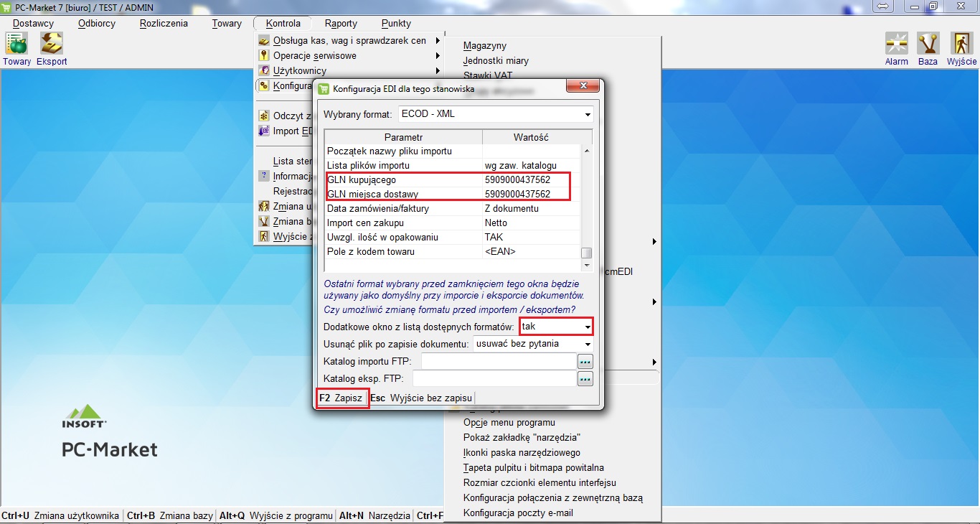
Task: Save the configuration with F2 Zapisz
Action: coord(342,398)
